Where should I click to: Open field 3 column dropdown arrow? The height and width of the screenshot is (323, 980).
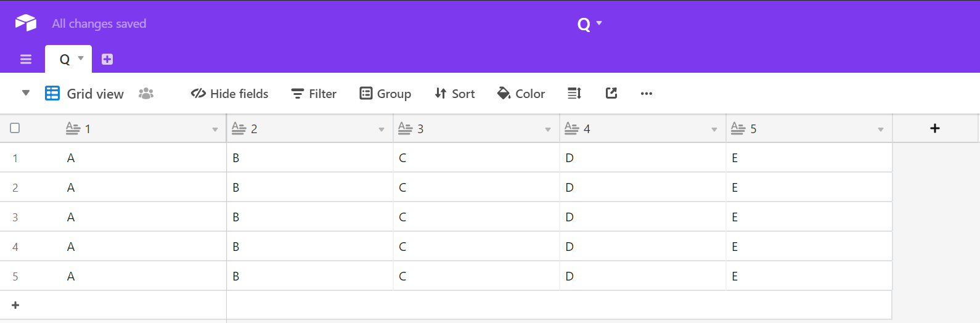pos(548,129)
